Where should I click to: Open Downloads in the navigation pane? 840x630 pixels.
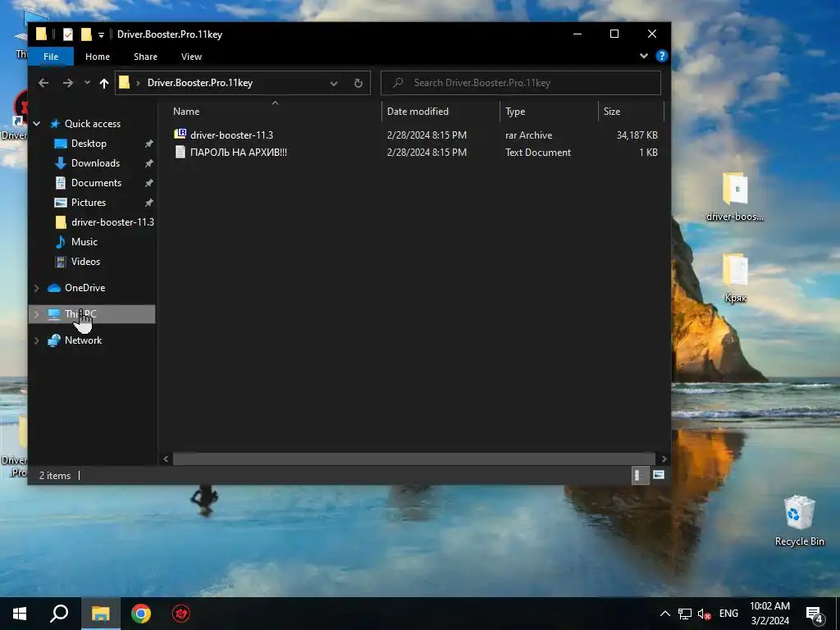[x=95, y=163]
